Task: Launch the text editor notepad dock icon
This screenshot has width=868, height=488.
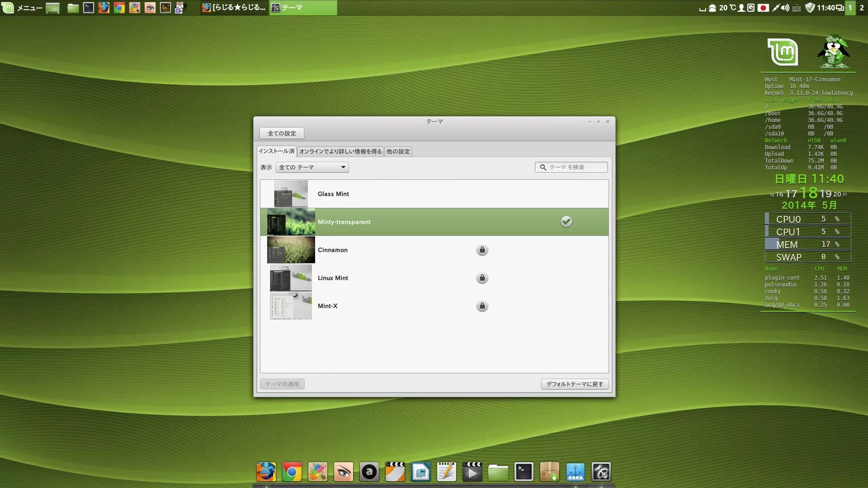Action: point(446,472)
